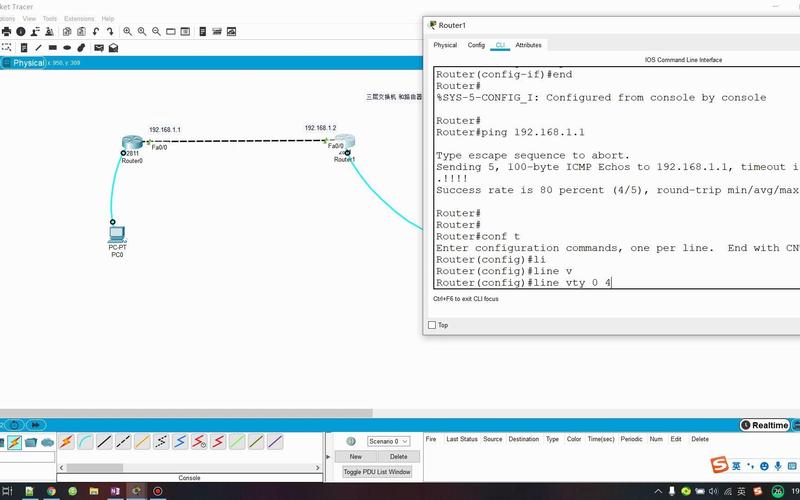800x500 pixels.
Task: Switch to the Physical tab in Router1
Action: point(445,45)
